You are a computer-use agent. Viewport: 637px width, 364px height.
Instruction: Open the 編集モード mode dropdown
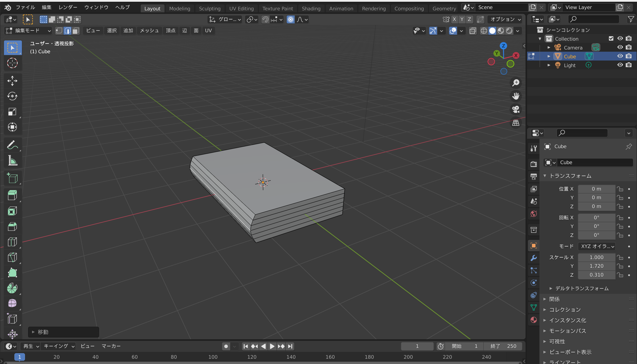click(x=28, y=30)
